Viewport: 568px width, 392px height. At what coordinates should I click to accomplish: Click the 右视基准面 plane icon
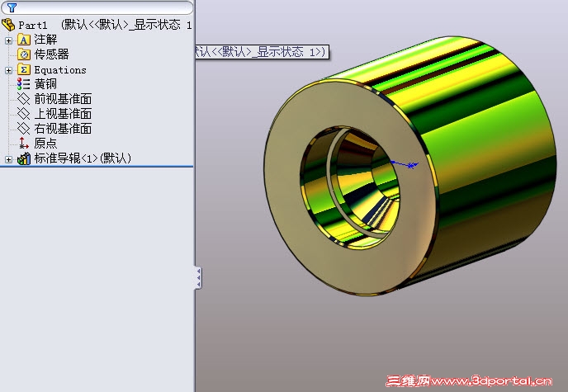[24, 129]
